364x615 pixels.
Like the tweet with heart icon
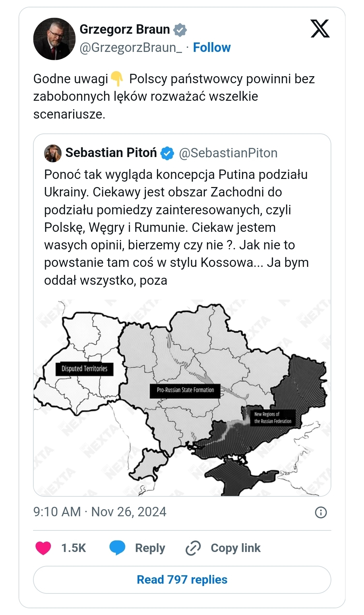pyautogui.click(x=43, y=548)
